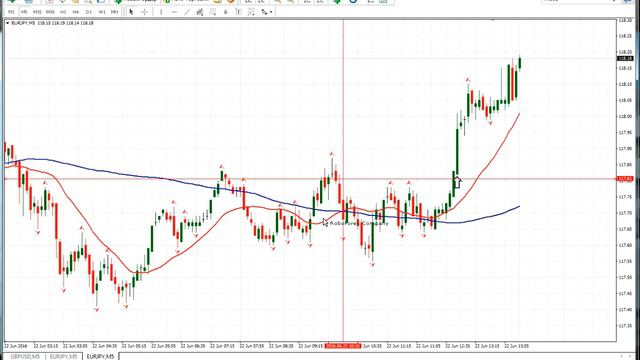Image resolution: width=640 pixels, height=360 pixels.
Task: Select the active EURJPY,M5 chart tab
Action: 100,357
